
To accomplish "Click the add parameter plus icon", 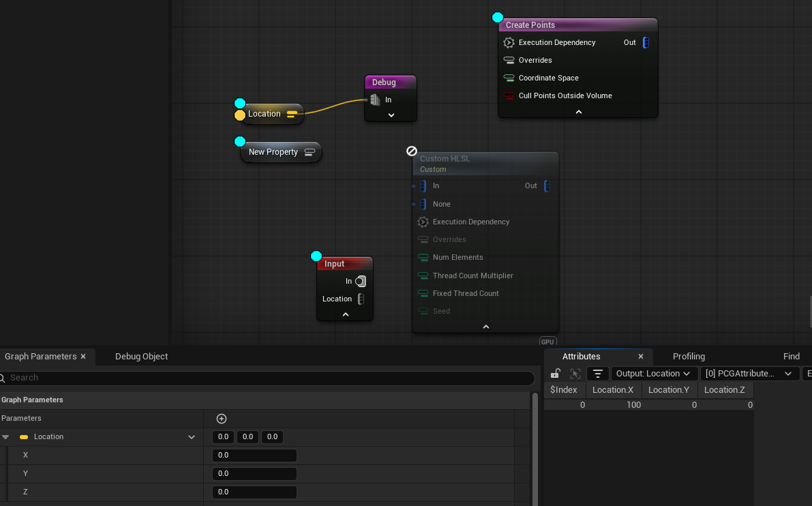I will point(221,419).
